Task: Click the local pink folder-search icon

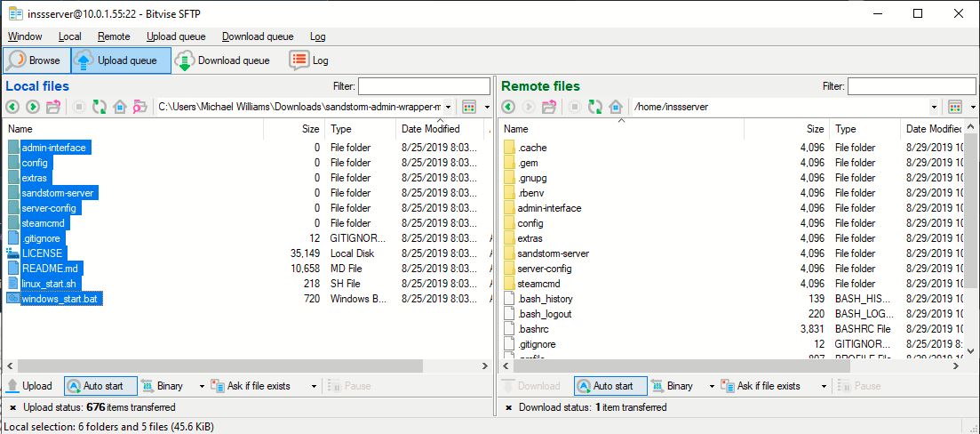Action: 140,107
